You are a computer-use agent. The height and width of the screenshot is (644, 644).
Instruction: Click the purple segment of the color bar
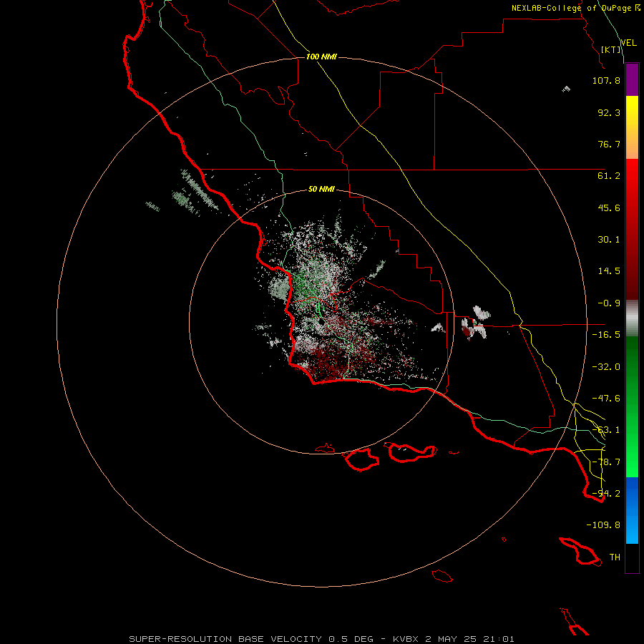tap(632, 79)
